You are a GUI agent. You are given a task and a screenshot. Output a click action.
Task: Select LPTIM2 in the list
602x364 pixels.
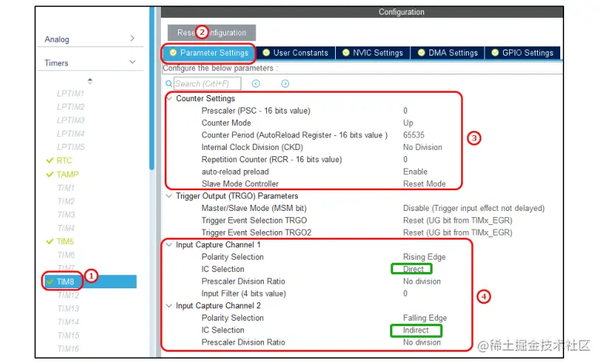coord(70,107)
